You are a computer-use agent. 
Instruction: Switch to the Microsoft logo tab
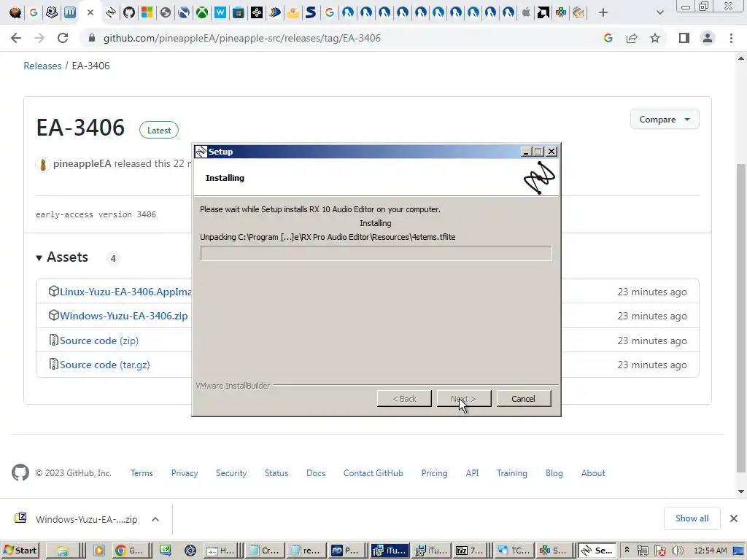147,12
